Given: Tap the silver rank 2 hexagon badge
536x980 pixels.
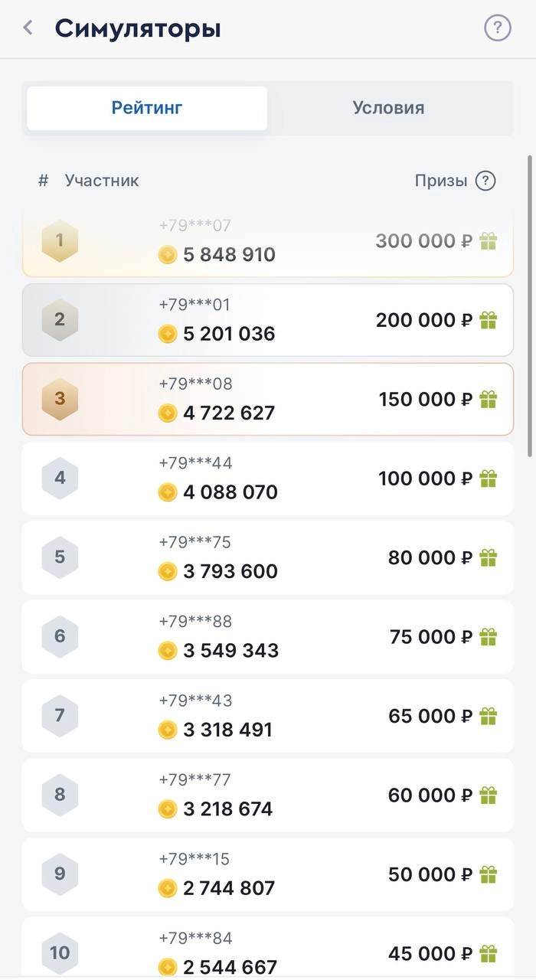Looking at the screenshot, I should pos(60,320).
